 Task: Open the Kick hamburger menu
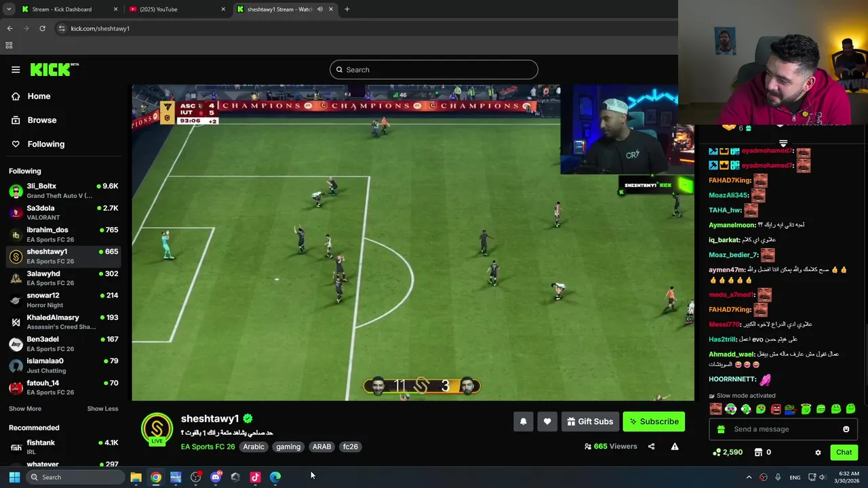[16, 70]
